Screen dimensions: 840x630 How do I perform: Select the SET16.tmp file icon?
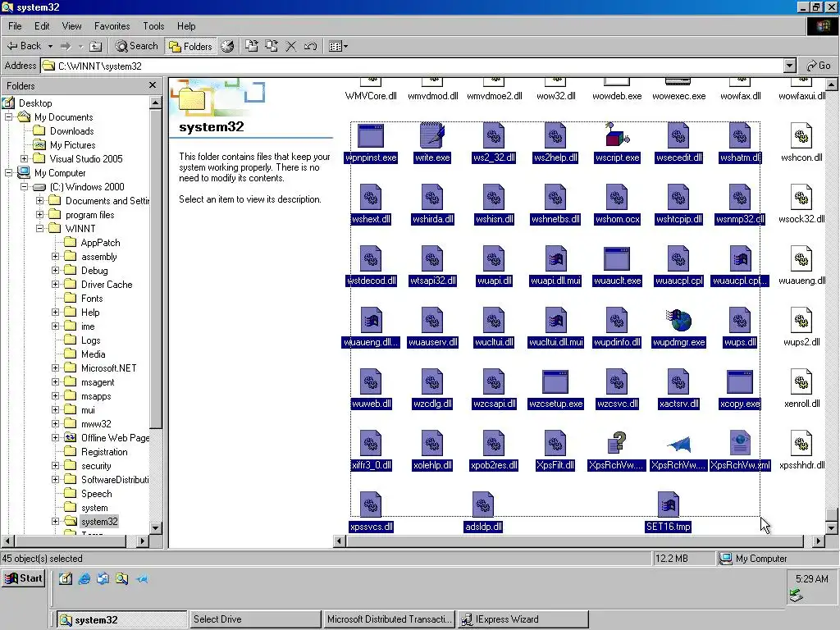[668, 504]
